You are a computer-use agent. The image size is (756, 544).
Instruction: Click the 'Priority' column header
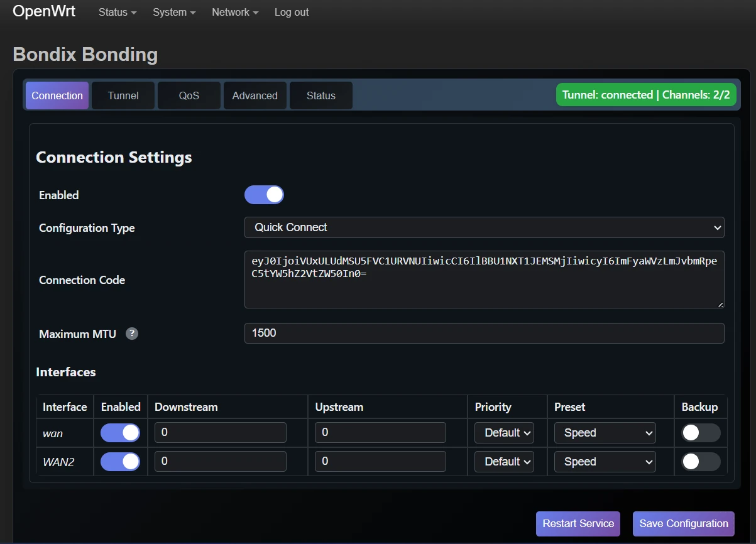tap(493, 407)
